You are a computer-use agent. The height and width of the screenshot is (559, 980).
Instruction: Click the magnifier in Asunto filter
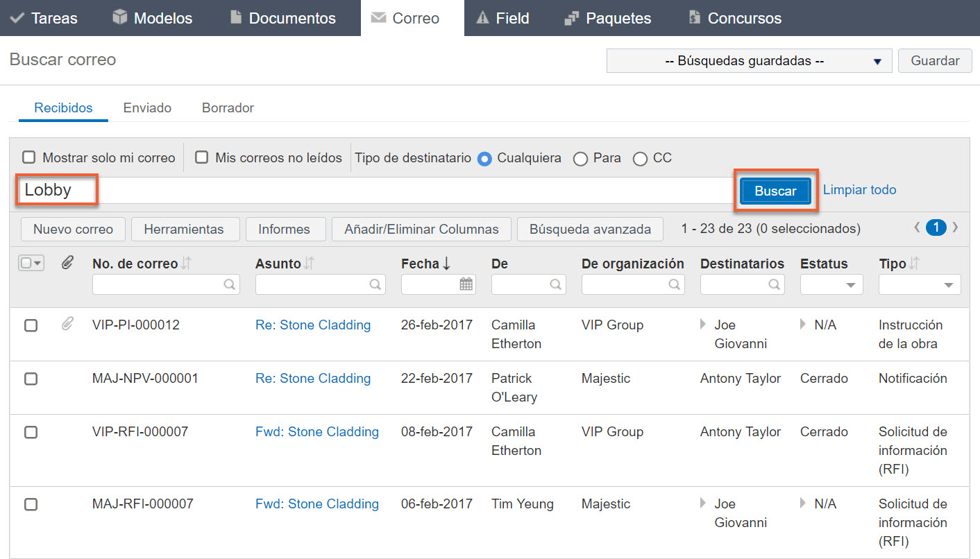375,284
